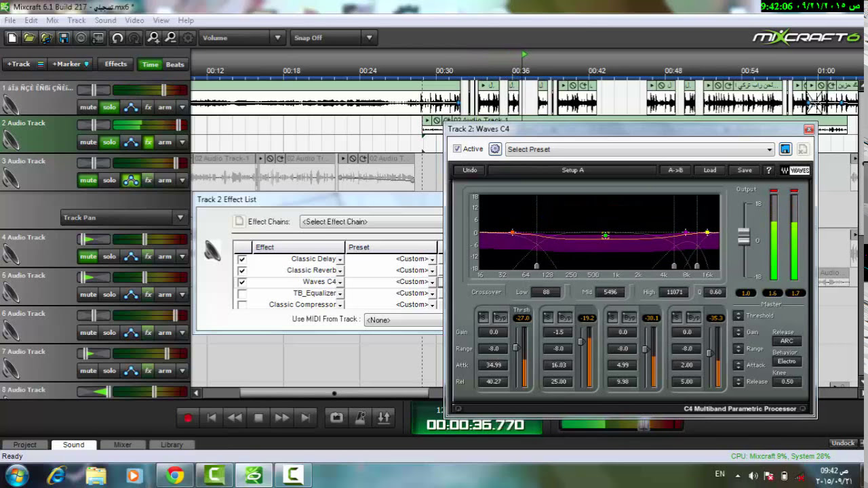
Task: Rewind to start in transport bar
Action: point(212,418)
